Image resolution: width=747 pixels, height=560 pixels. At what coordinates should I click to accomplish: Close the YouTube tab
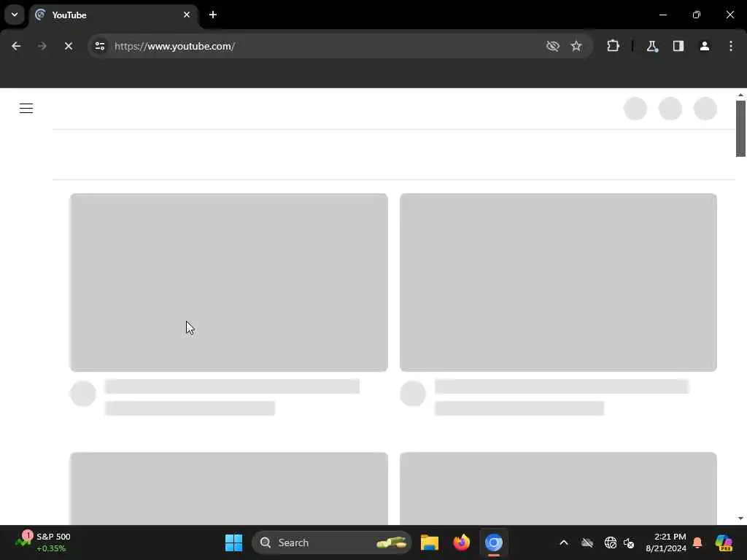click(x=187, y=15)
